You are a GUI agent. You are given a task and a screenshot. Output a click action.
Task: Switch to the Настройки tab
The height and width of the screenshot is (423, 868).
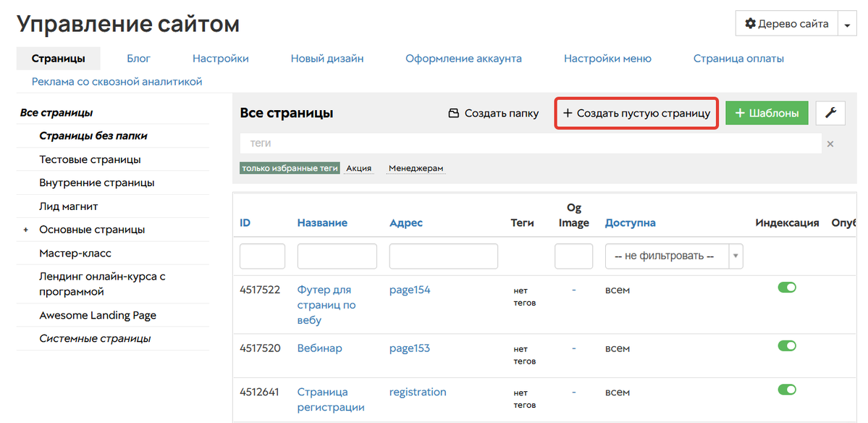[x=220, y=58]
